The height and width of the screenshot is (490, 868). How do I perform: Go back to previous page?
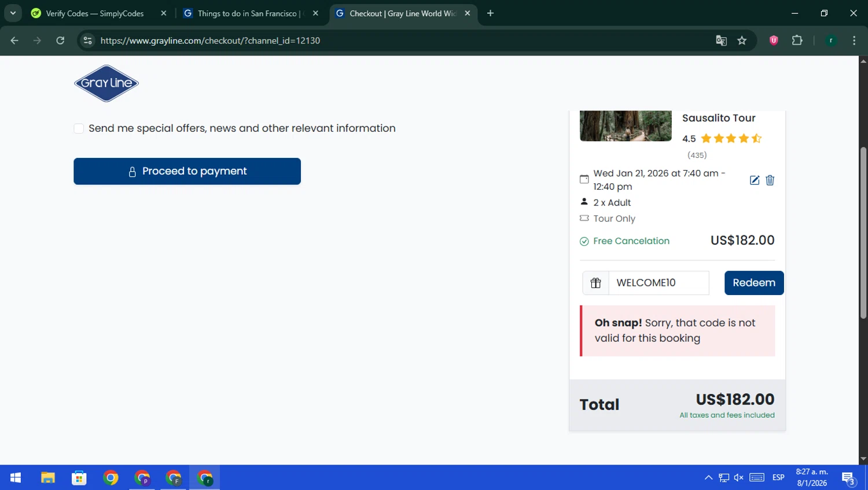(14, 40)
